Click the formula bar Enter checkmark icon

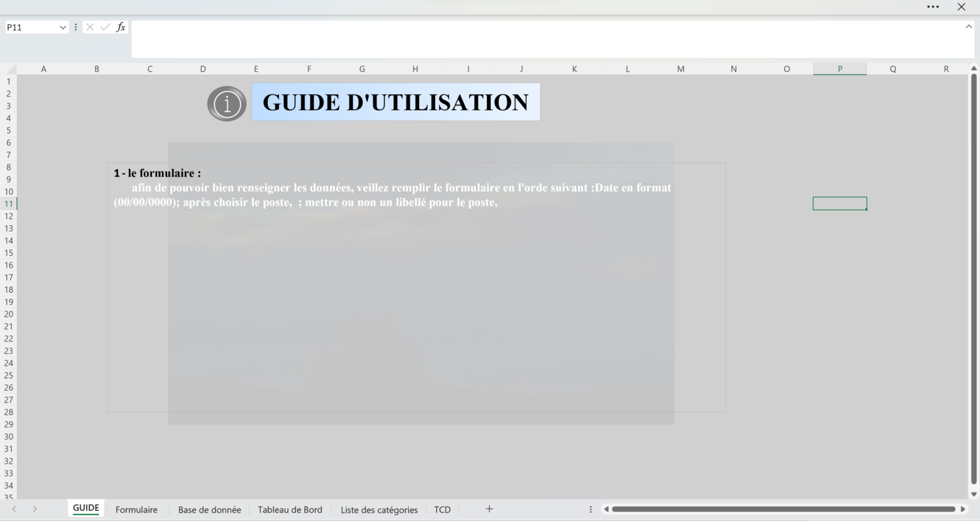(x=105, y=27)
